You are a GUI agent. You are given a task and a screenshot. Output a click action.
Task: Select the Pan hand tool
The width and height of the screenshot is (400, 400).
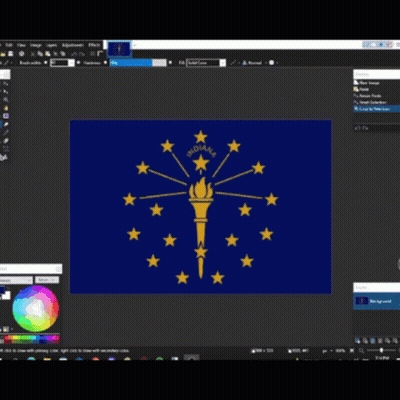(x=6, y=108)
